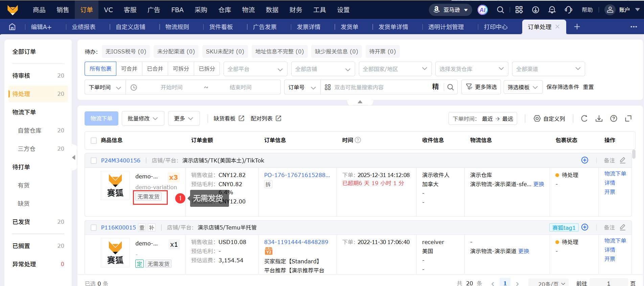Viewport: 644px width, 286px height.
Task: Open the 缺货看板 external link
Action: click(x=229, y=118)
